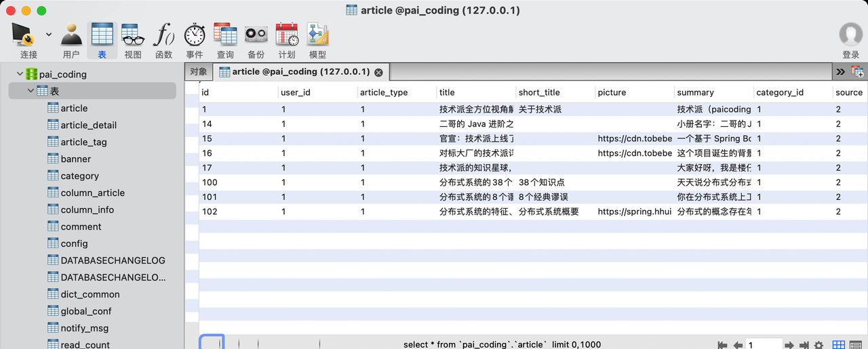Screen dimensions: 868x349
Task: Go to the first page of records
Action: tap(722, 345)
